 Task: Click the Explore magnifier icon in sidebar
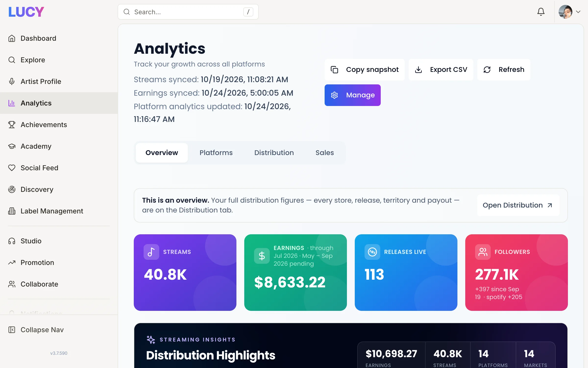click(12, 60)
